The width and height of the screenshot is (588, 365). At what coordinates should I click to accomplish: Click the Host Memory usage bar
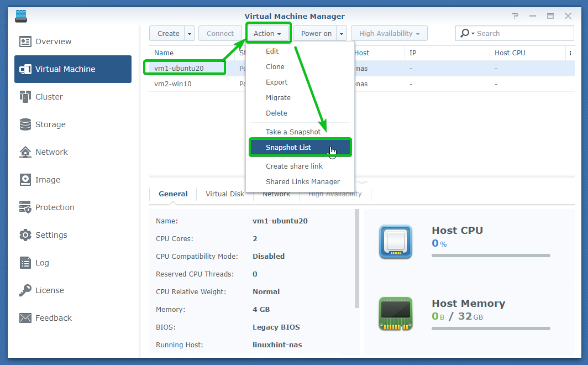tap(491, 328)
